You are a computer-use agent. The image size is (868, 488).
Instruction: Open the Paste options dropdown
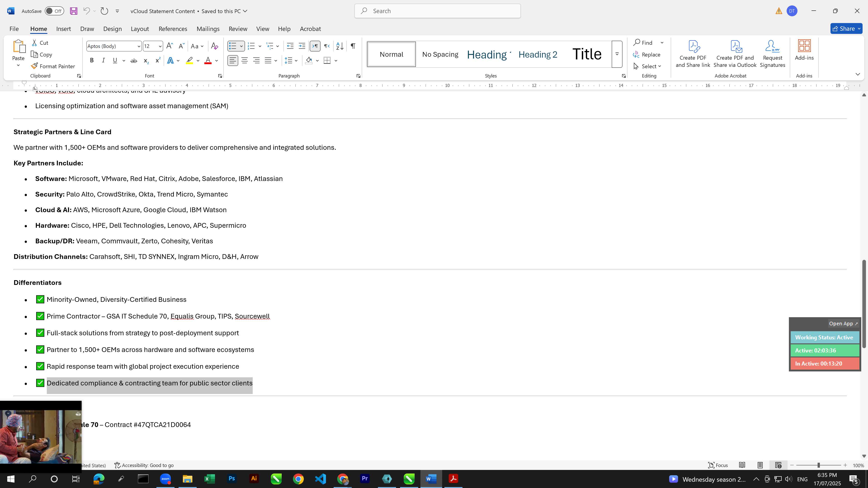point(18,65)
